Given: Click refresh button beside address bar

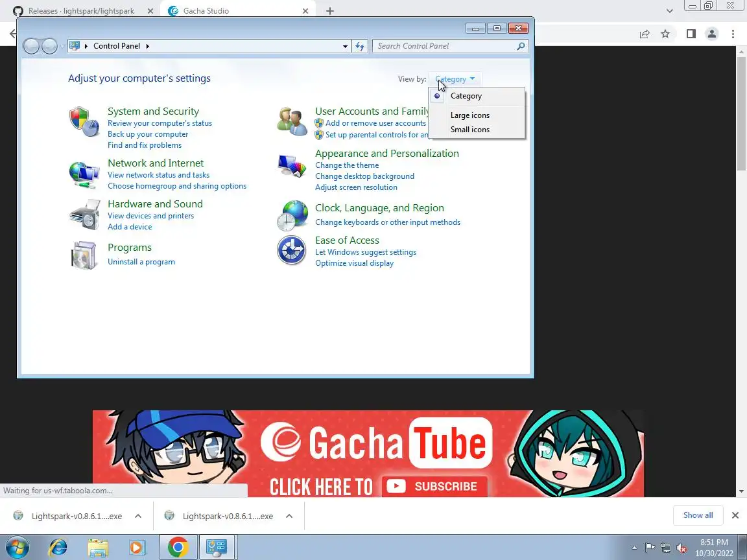Looking at the screenshot, I should 360,46.
